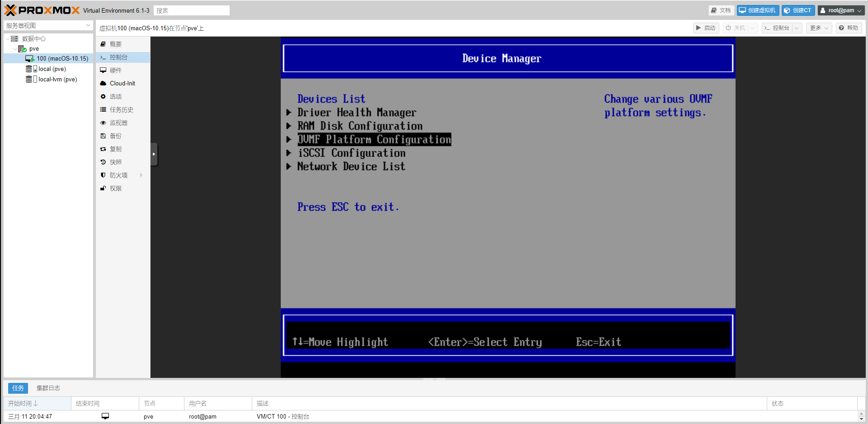
Task: Expand the 防火墙 firewall submenu arrow
Action: [x=141, y=175]
